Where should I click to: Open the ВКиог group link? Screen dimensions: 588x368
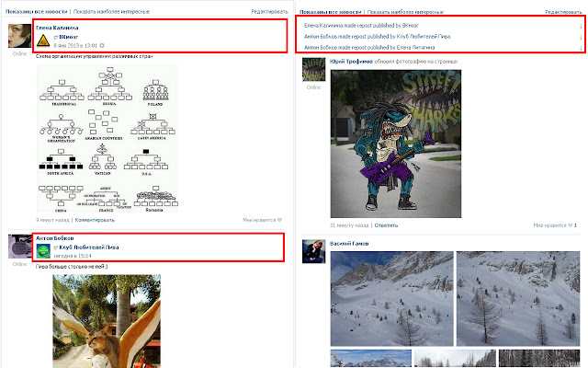69,37
